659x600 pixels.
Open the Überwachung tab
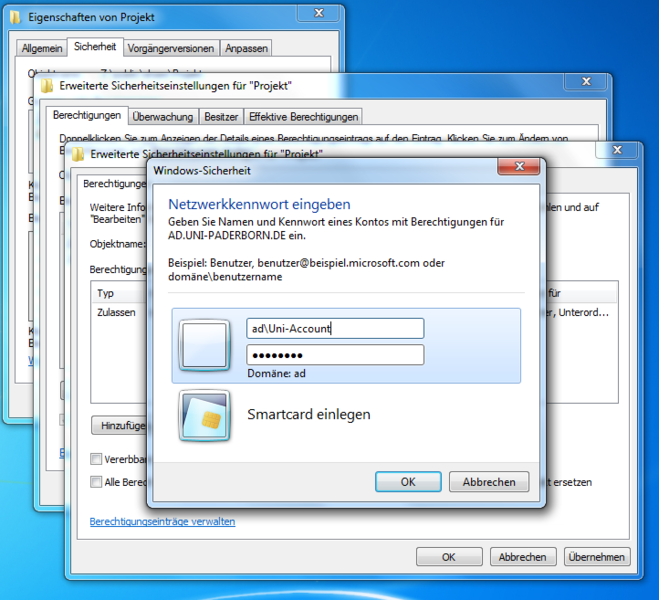[x=163, y=117]
